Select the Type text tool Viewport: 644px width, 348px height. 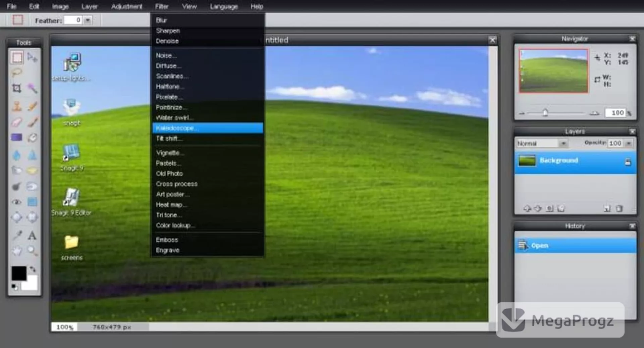(32, 235)
